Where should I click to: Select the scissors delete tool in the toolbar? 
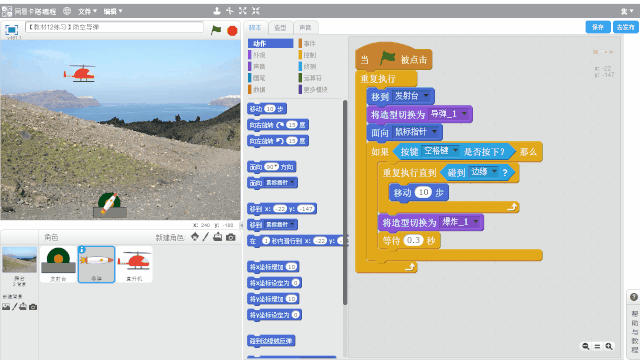230,11
